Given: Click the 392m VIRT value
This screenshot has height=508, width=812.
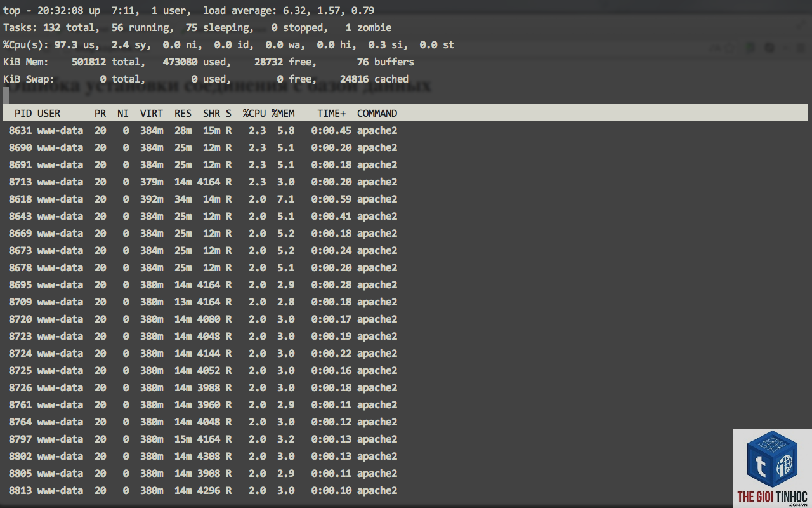Looking at the screenshot, I should pos(152,199).
